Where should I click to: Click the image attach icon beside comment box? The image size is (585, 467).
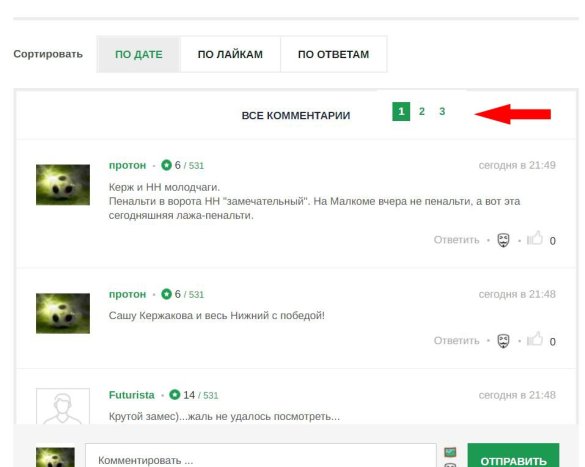pyautogui.click(x=450, y=452)
